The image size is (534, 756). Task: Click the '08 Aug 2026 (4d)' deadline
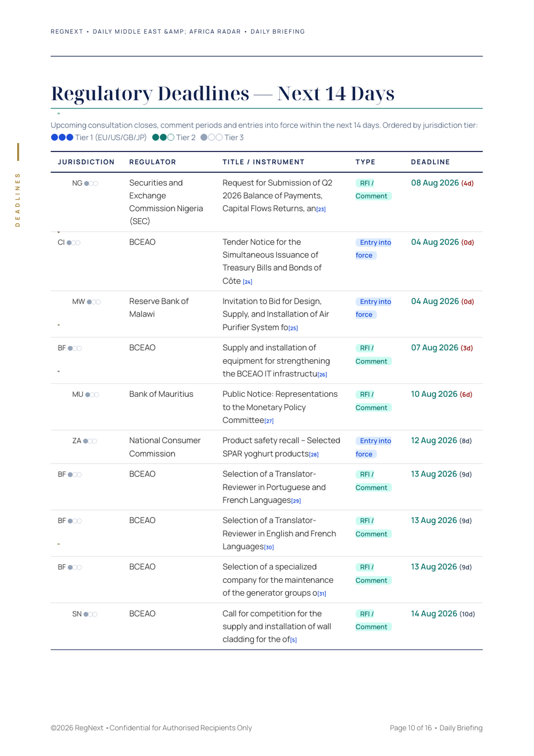tap(443, 183)
